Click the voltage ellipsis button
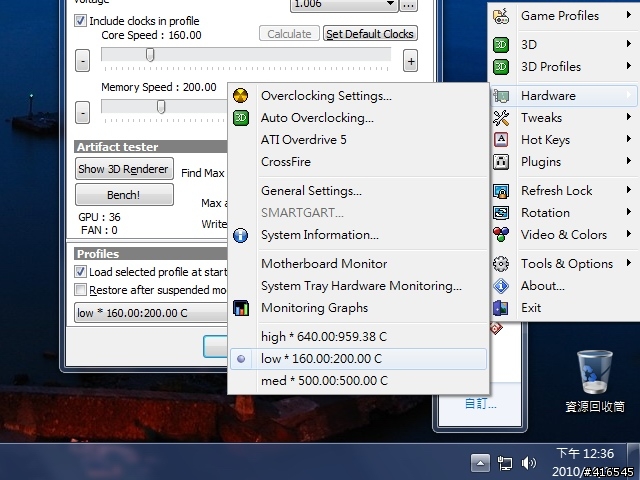This screenshot has height=480, width=640. click(x=409, y=5)
